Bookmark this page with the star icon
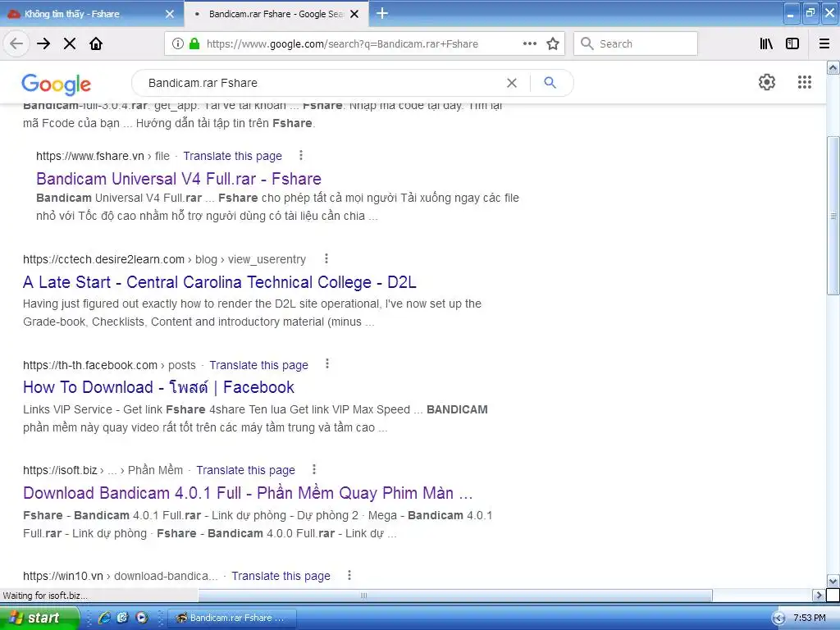Viewport: 840px width, 630px height. coord(553,44)
